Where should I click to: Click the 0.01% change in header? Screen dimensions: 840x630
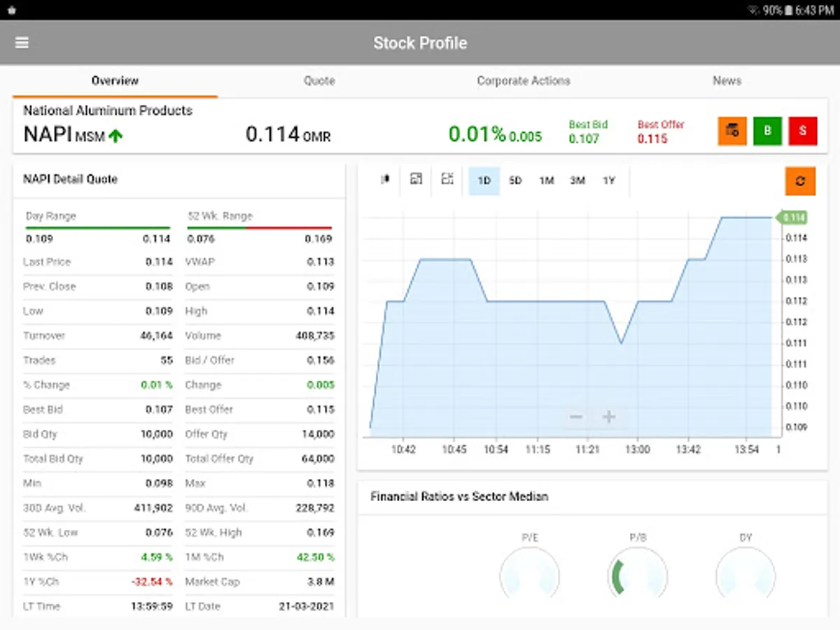tap(477, 134)
